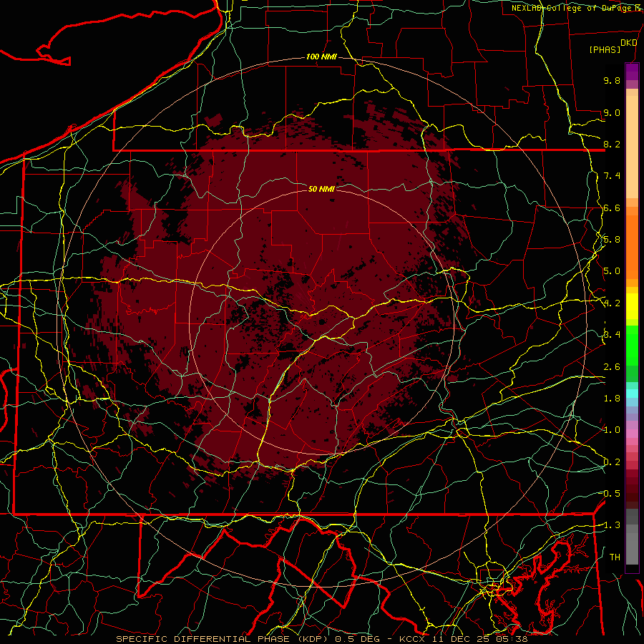Click the 2.6 legend value
Viewport: 644px width, 644px height.
tap(612, 367)
